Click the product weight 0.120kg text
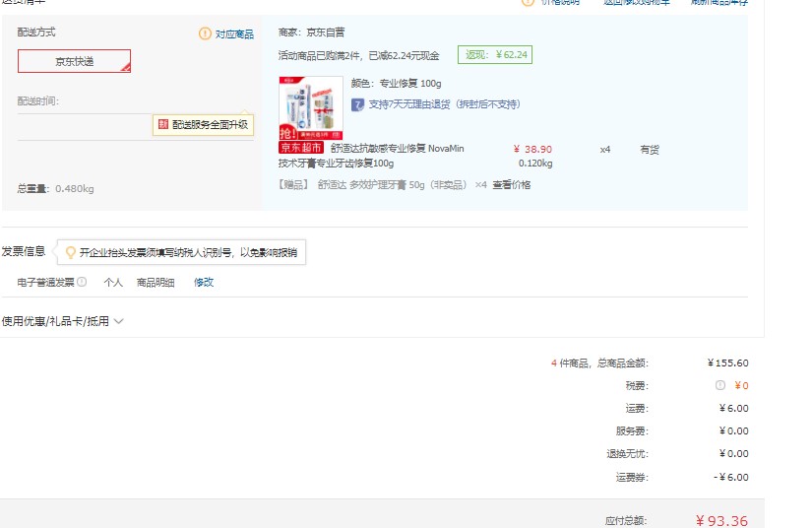The width and height of the screenshot is (812, 528). (535, 164)
